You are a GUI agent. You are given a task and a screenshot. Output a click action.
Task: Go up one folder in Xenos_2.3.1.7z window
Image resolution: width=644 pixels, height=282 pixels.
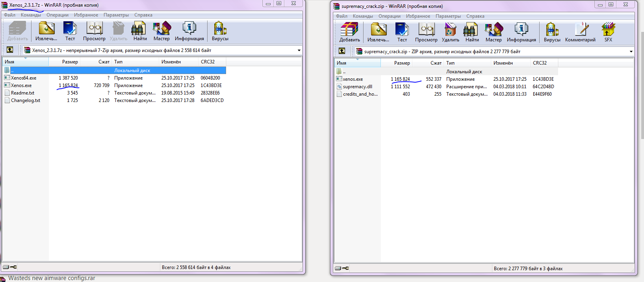pos(10,50)
